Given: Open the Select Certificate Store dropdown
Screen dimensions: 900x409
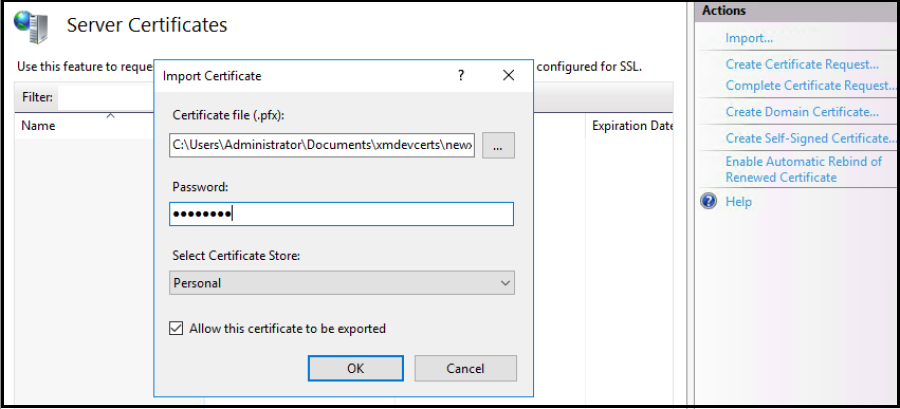Looking at the screenshot, I should (x=342, y=283).
